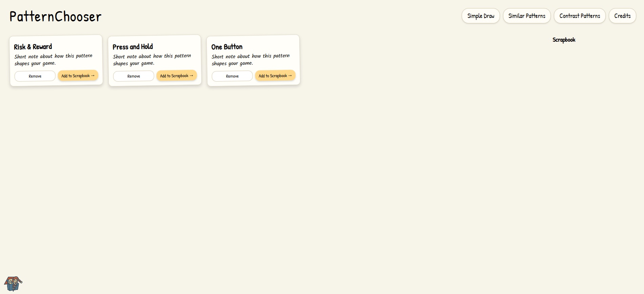The image size is (644, 294).
Task: Add Press and Hold to Scrapbook
Action: click(x=177, y=76)
